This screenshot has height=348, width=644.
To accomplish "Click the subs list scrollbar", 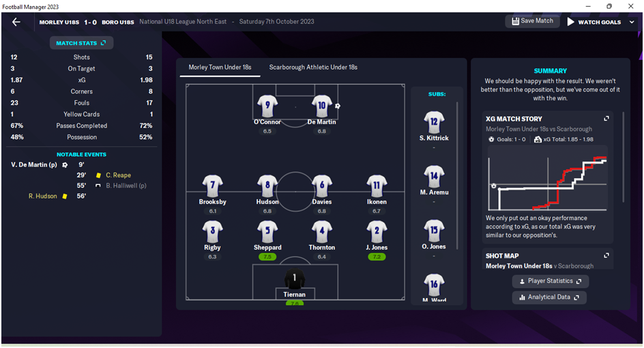I will click(x=457, y=175).
